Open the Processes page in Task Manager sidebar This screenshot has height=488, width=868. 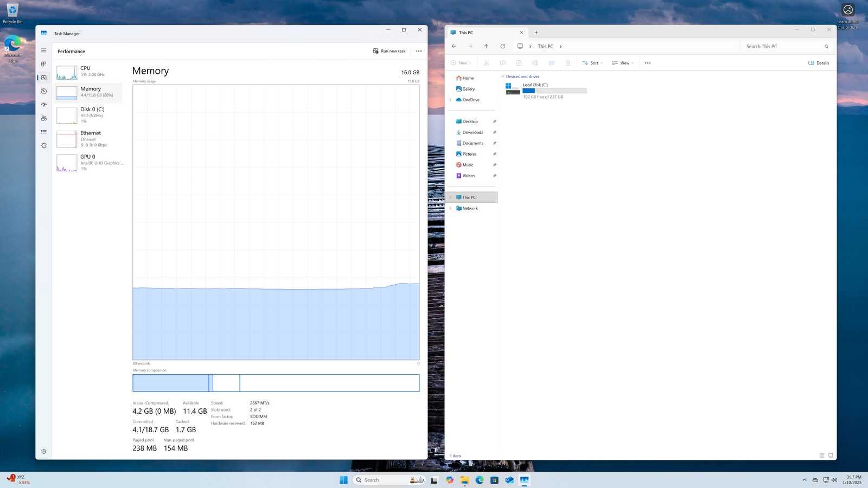pyautogui.click(x=44, y=64)
